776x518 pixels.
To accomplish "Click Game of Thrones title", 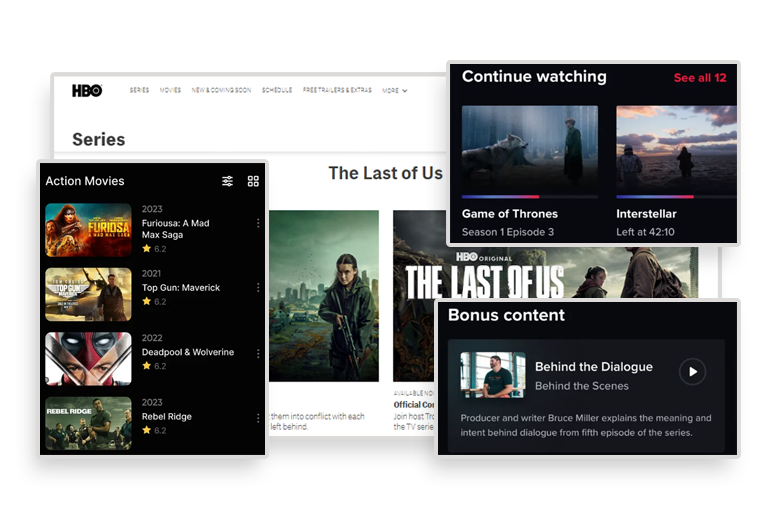I will (510, 214).
